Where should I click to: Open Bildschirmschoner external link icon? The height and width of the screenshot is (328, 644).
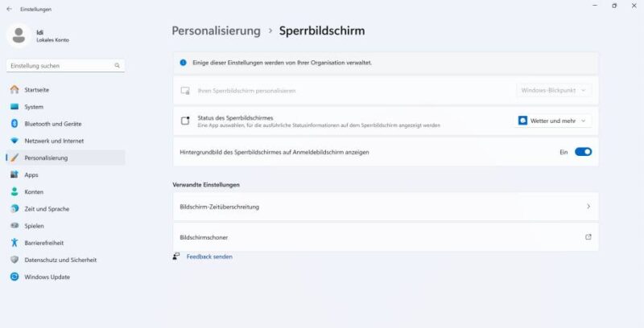(588, 237)
